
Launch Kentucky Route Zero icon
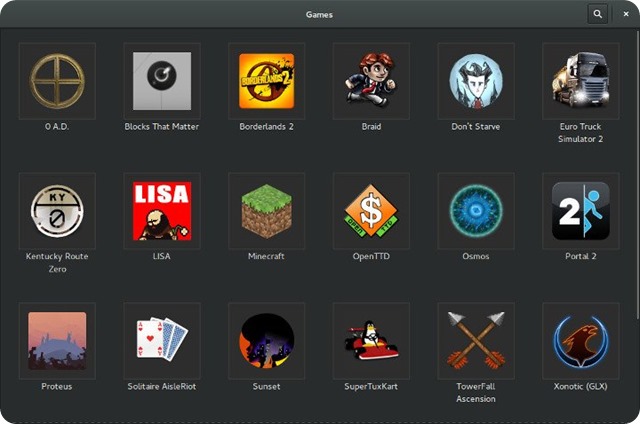point(57,211)
